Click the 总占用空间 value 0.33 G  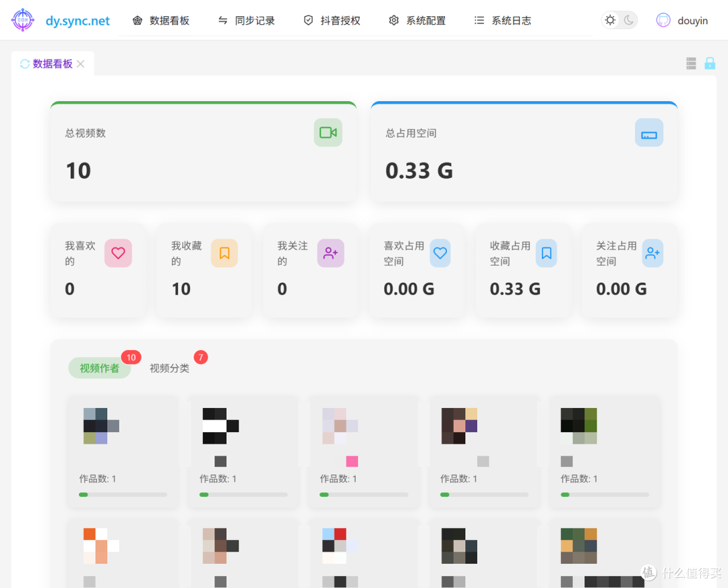tap(419, 171)
